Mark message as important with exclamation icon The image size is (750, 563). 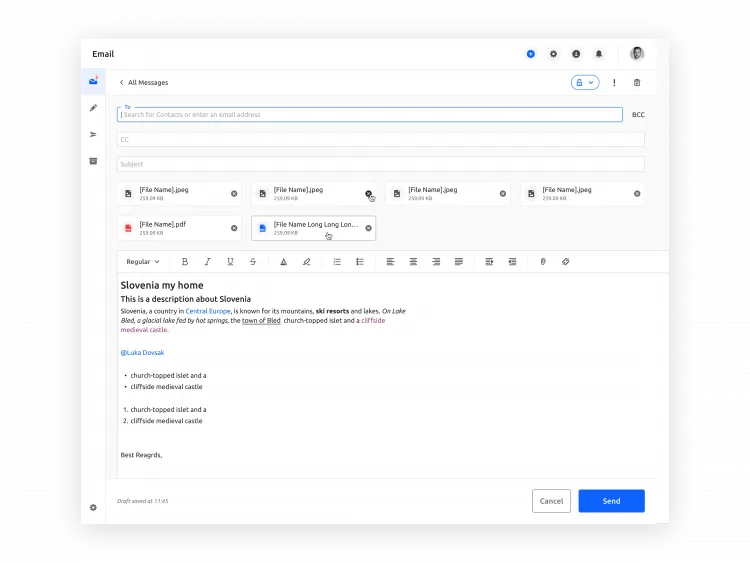[614, 83]
